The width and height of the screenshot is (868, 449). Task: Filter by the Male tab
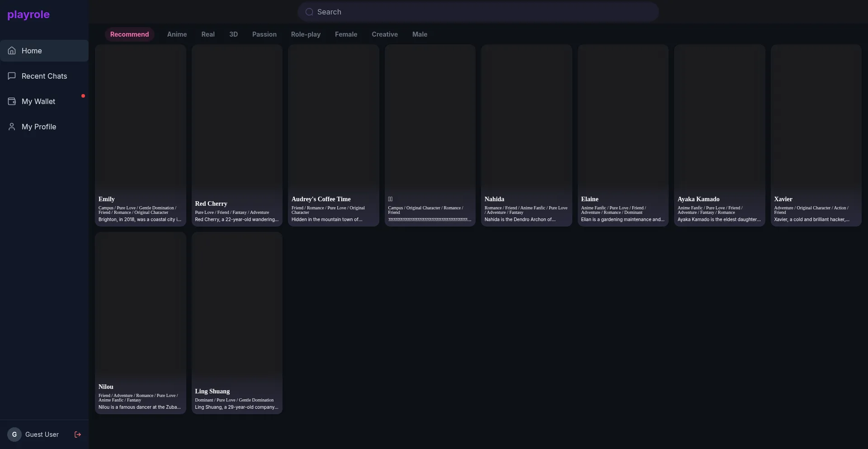pyautogui.click(x=420, y=34)
